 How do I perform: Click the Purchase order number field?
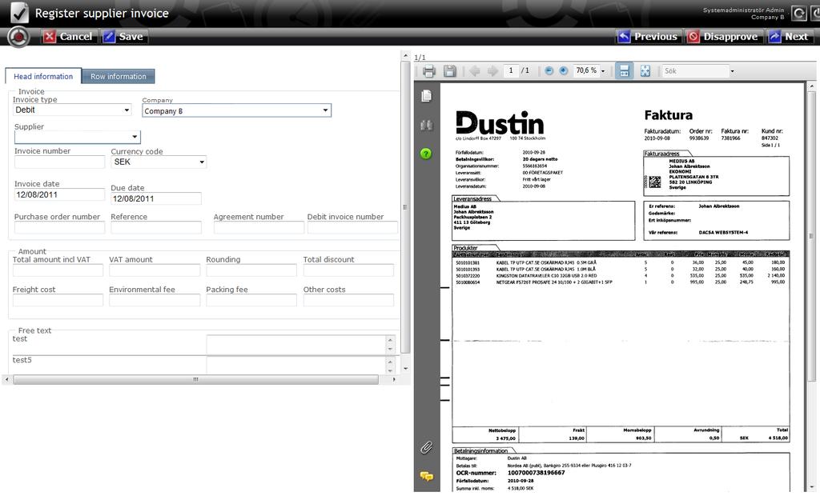(59, 227)
